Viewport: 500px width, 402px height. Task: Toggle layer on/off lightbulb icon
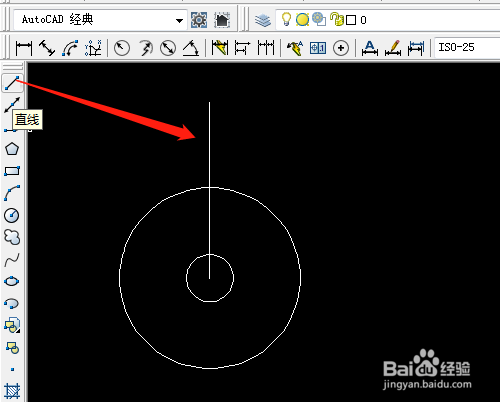tap(286, 19)
